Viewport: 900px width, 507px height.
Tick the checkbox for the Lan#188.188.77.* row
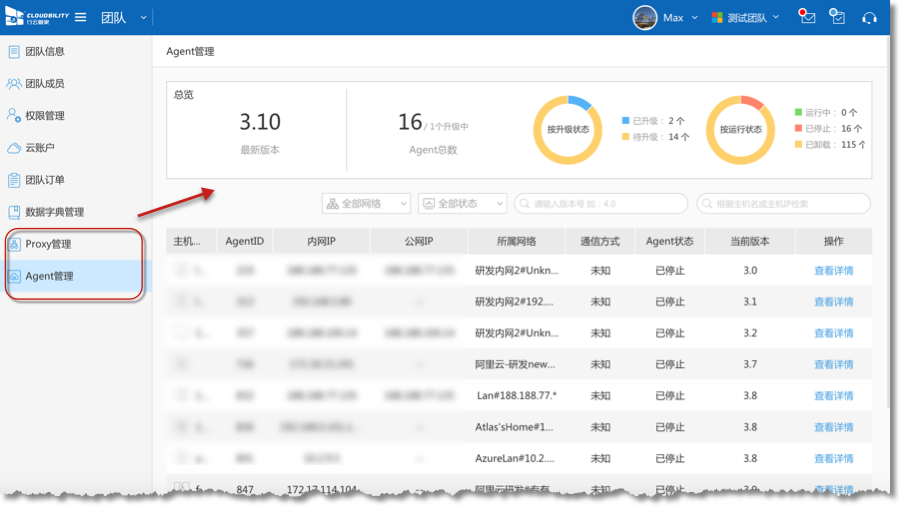pyautogui.click(x=181, y=396)
